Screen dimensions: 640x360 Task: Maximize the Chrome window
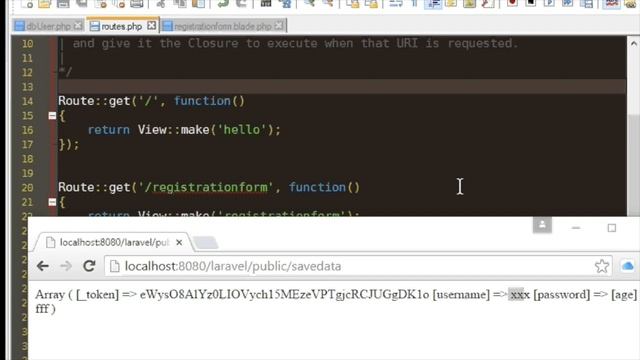pos(611,227)
